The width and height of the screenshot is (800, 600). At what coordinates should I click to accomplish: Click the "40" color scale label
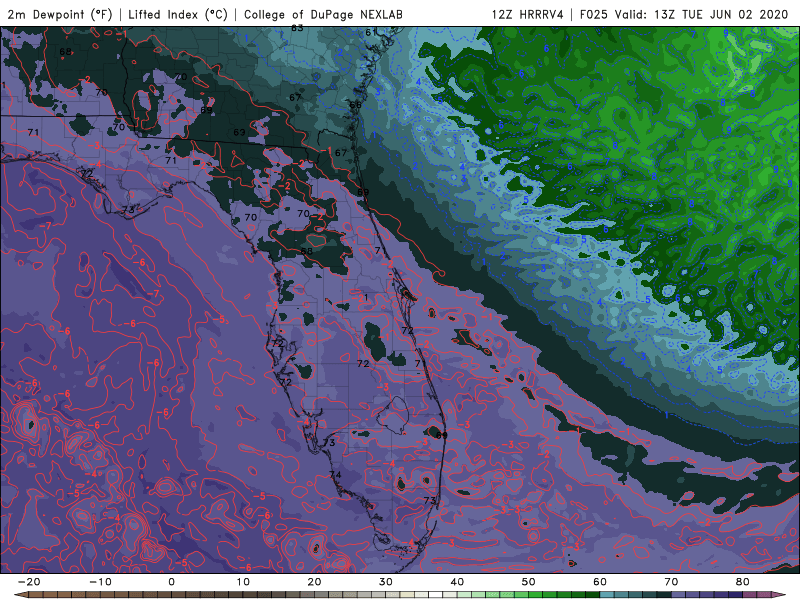[x=457, y=582]
